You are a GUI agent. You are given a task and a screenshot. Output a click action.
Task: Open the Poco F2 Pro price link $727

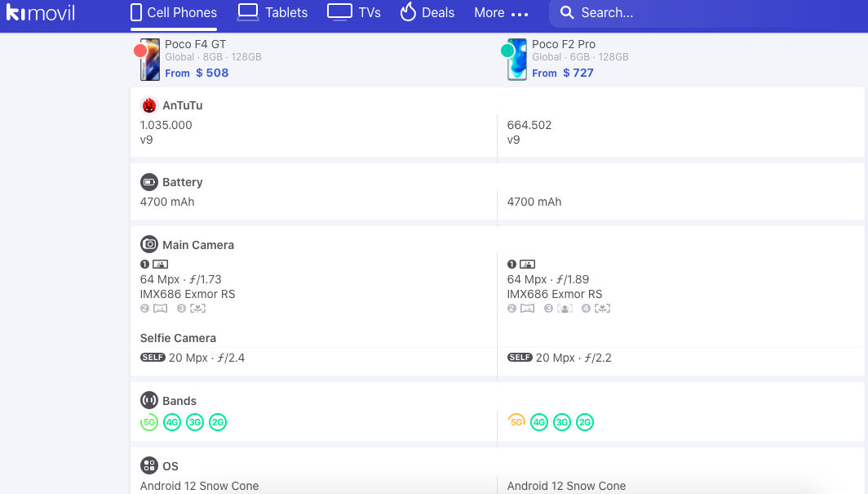(578, 73)
